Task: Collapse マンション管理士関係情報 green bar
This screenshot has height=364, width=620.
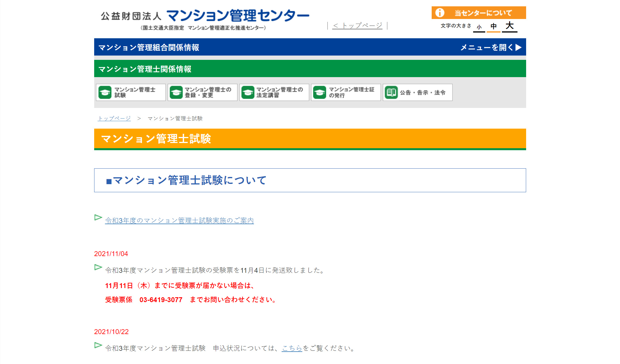Action: 145,69
